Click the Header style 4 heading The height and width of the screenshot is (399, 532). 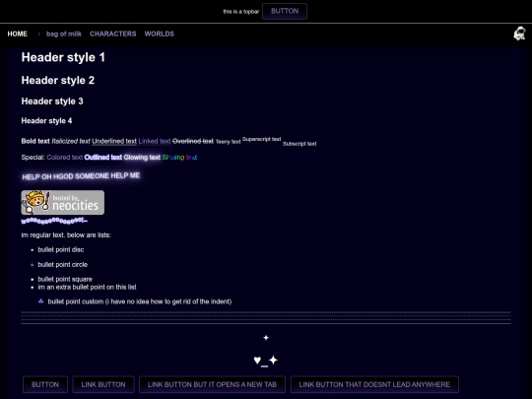pyautogui.click(x=47, y=121)
